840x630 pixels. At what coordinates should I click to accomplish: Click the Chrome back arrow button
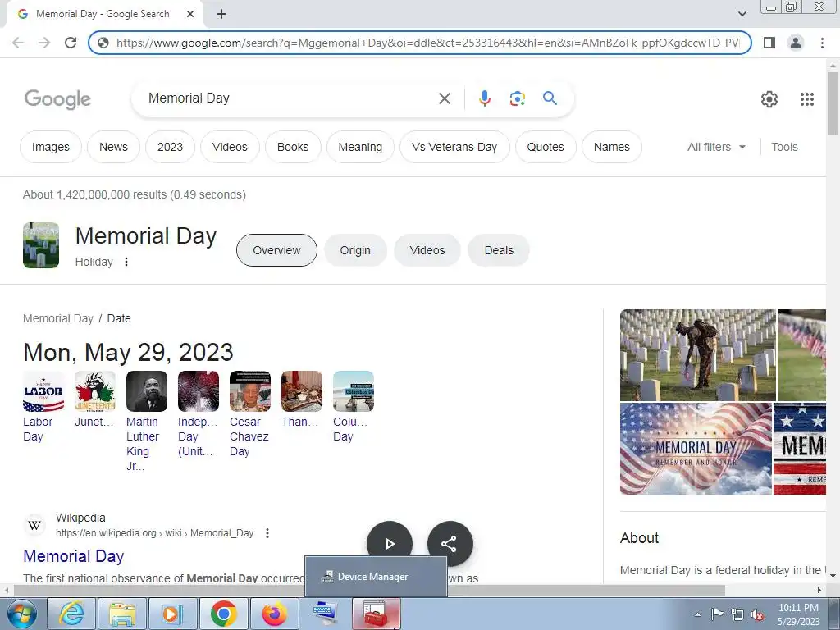18,43
